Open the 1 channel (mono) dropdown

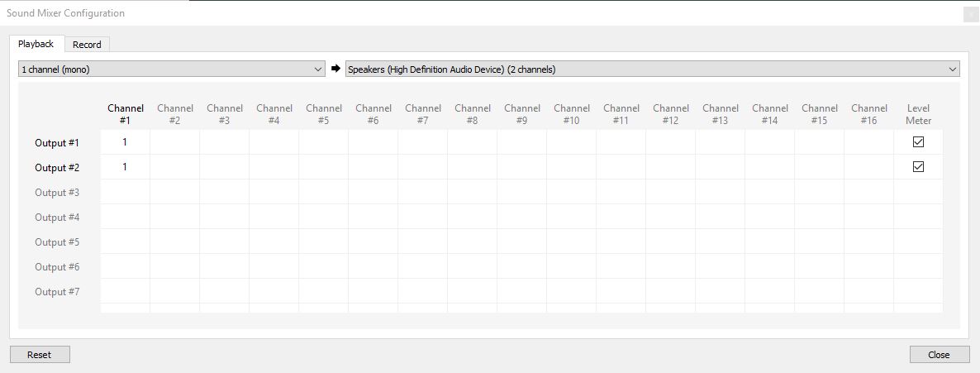click(172, 69)
